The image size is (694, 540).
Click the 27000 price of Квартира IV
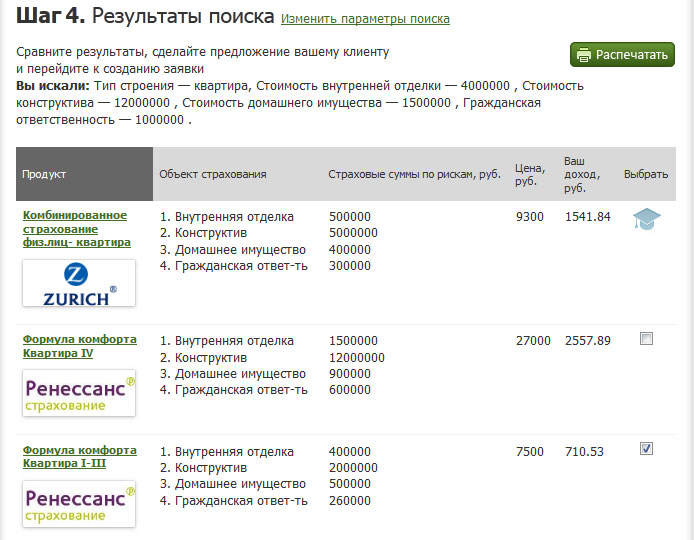532,341
